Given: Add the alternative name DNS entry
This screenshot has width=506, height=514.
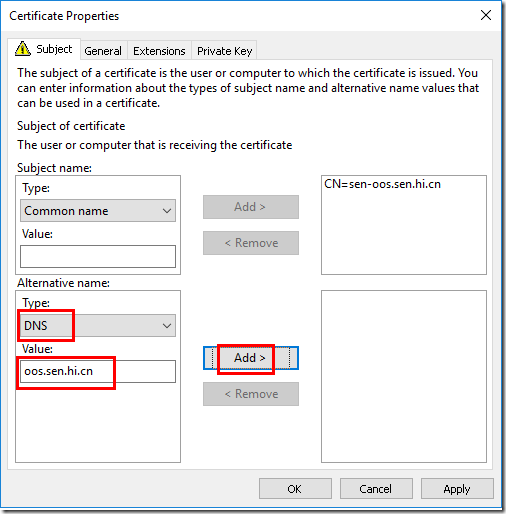Looking at the screenshot, I should pos(251,358).
